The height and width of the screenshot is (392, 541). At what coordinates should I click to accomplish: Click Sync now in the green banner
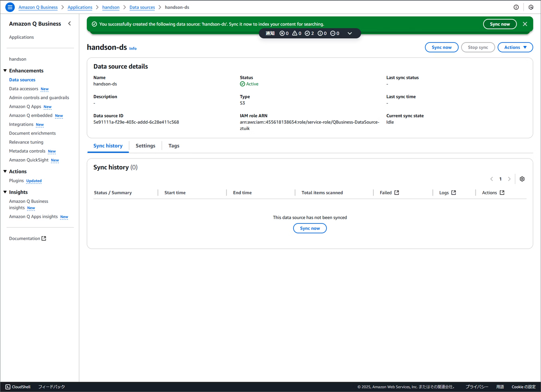(500, 24)
